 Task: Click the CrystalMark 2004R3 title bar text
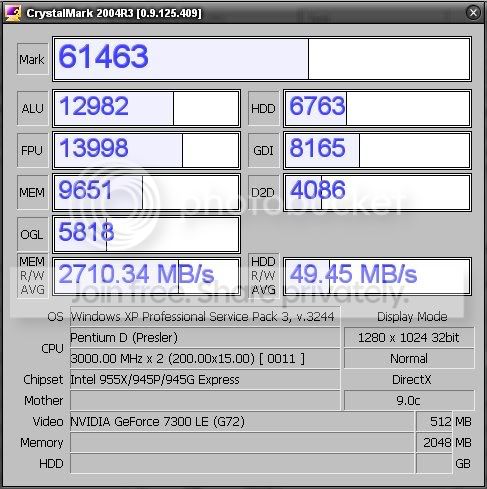point(114,13)
